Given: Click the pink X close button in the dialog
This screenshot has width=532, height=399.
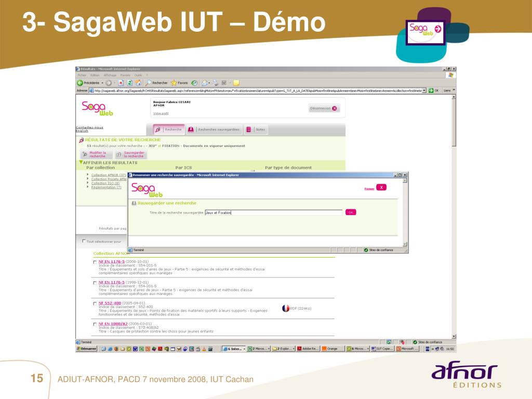Looking at the screenshot, I should point(381,187).
